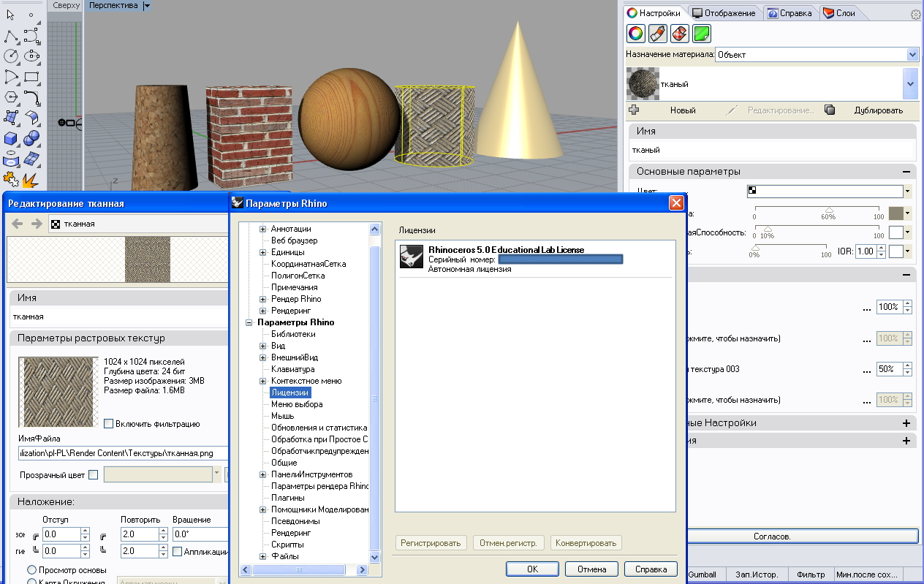The image size is (924, 584).
Task: Expand the Панели Инструментов tree node
Action: (x=263, y=474)
